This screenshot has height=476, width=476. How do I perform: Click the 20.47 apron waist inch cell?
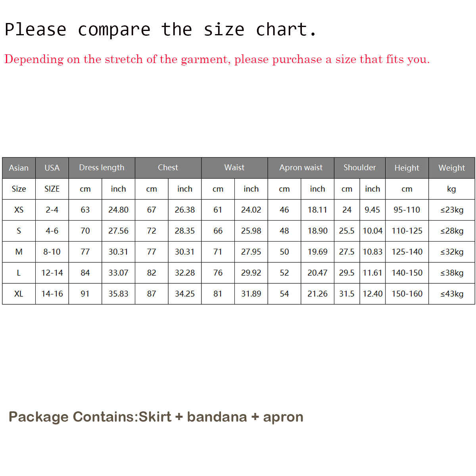click(x=317, y=273)
